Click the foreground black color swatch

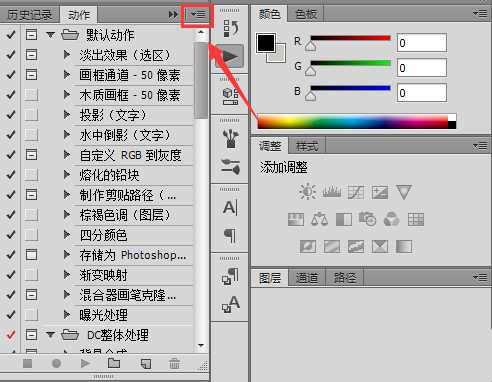[x=266, y=42]
